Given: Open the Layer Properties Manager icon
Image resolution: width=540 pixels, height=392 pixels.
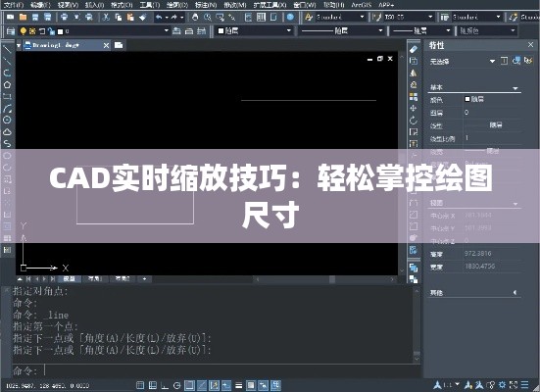Looking at the screenshot, I should click(11, 31).
